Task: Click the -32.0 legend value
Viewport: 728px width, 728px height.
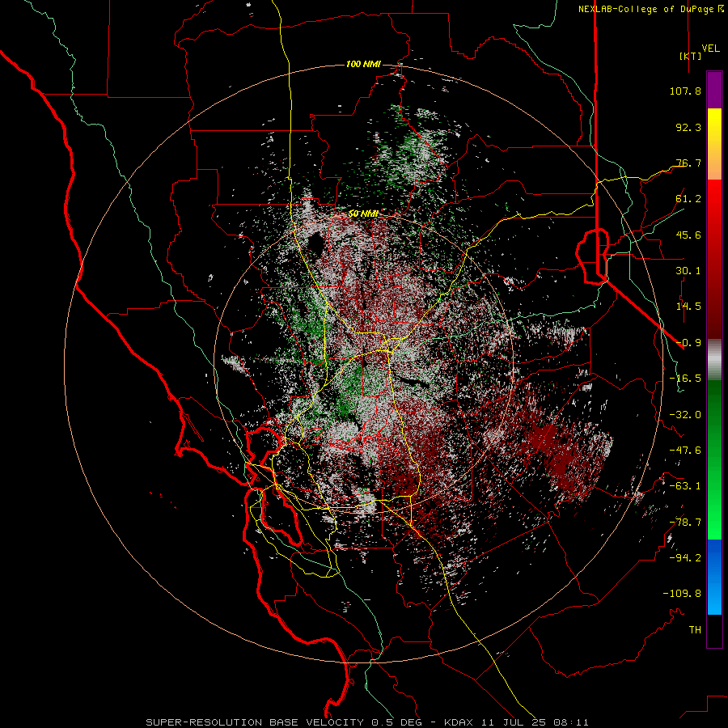Action: click(x=685, y=415)
